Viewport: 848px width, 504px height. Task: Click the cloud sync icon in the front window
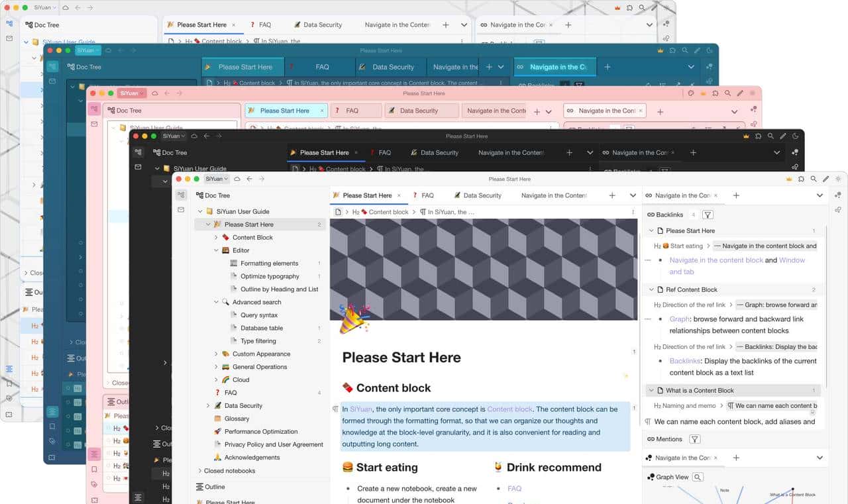click(237, 179)
